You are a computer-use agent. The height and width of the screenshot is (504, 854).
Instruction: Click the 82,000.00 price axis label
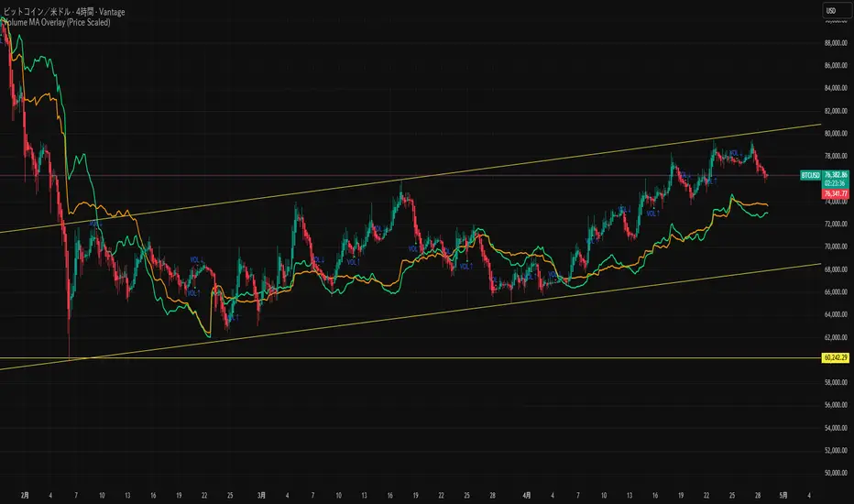click(836, 111)
